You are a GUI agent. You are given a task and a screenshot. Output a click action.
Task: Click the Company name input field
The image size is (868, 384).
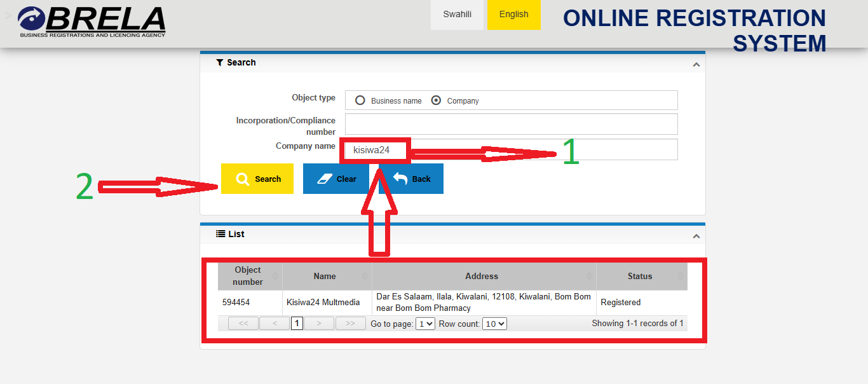coord(512,149)
